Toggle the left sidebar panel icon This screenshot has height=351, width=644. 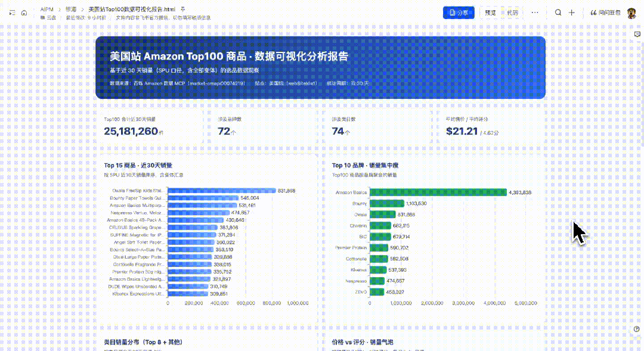coord(13,13)
